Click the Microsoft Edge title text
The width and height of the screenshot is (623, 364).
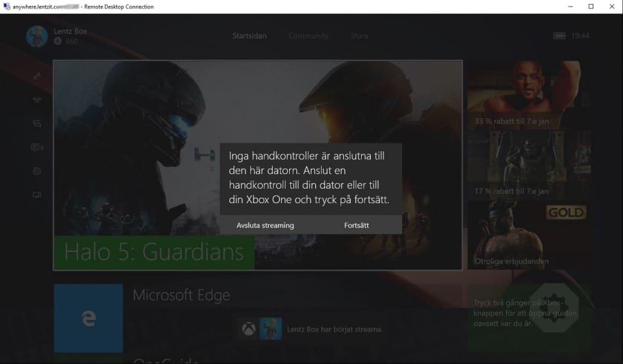[181, 295]
